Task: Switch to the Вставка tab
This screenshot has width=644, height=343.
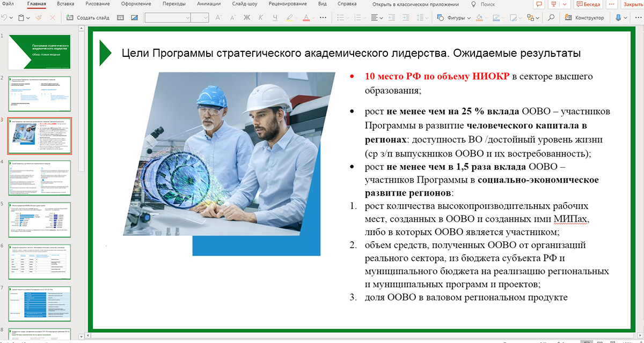Action: coord(65,4)
